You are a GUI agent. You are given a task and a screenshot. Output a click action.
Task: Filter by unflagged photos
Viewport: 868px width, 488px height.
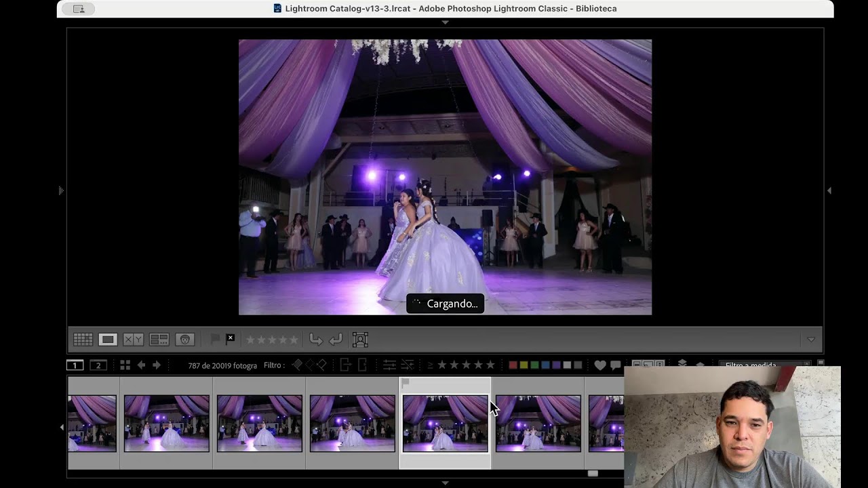[310, 365]
